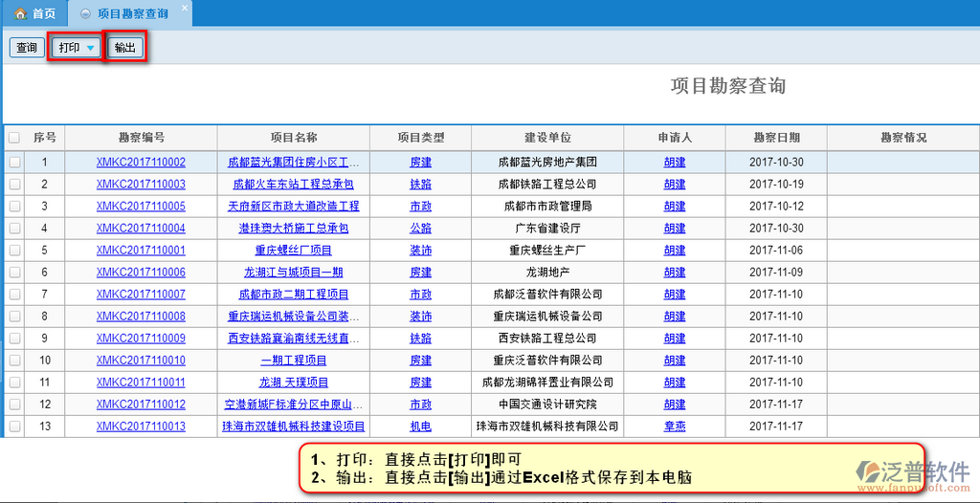Tick the checkbox for row 13

point(14,426)
